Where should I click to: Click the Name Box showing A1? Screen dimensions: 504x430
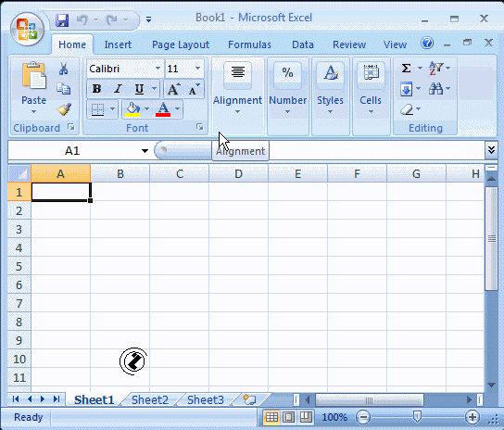[72, 150]
